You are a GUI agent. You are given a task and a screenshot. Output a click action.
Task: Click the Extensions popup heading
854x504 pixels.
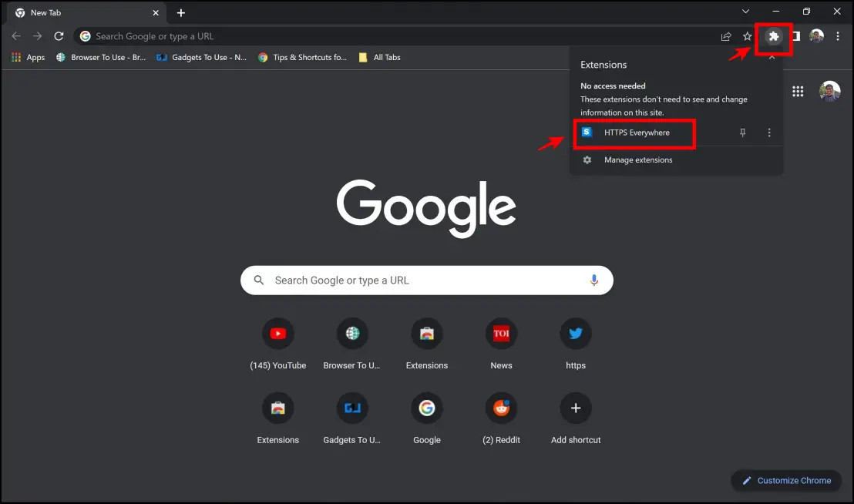(604, 65)
